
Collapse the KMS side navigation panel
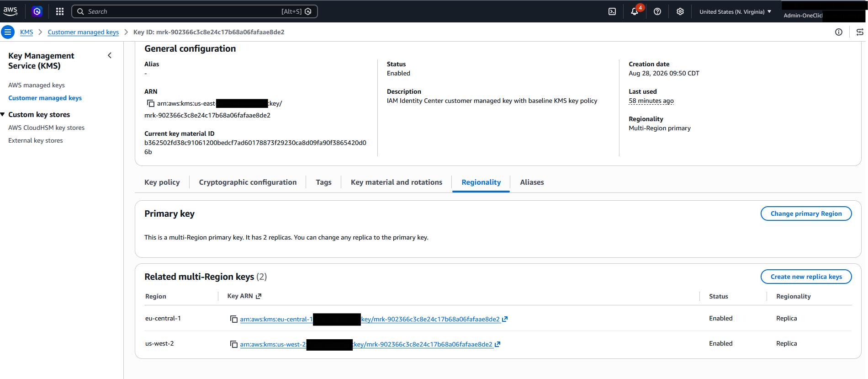click(x=110, y=55)
